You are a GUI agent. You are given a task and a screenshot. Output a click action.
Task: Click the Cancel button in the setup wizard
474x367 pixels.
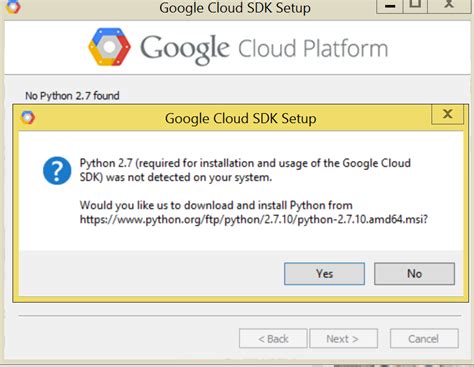coord(424,339)
